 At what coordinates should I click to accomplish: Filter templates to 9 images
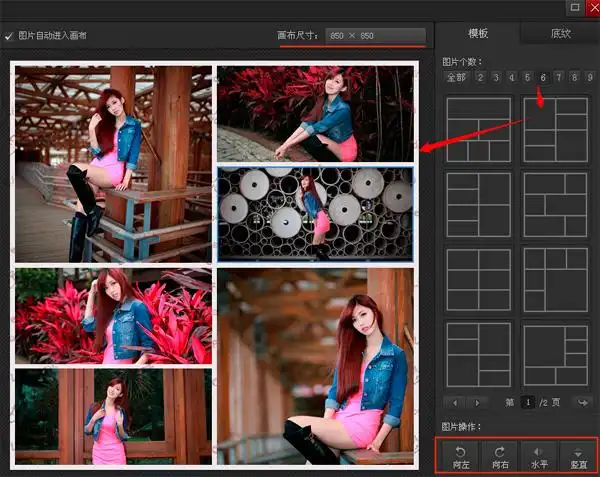tap(590, 78)
